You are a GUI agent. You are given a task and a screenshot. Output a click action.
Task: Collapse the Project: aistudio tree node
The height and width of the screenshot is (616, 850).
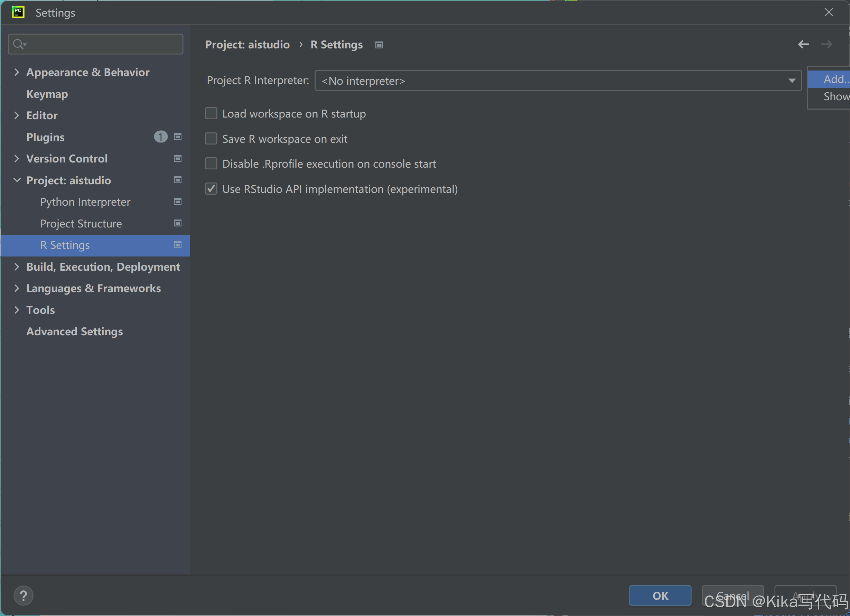(x=17, y=180)
